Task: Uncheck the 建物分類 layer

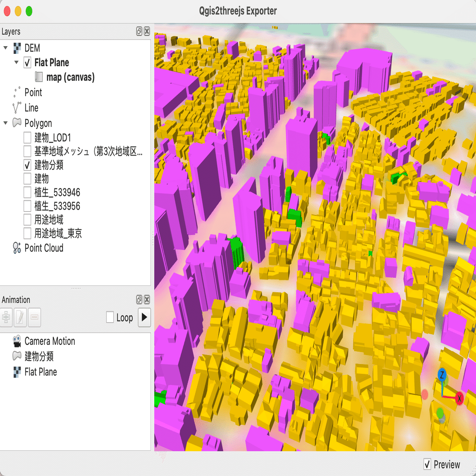Action: click(27, 165)
